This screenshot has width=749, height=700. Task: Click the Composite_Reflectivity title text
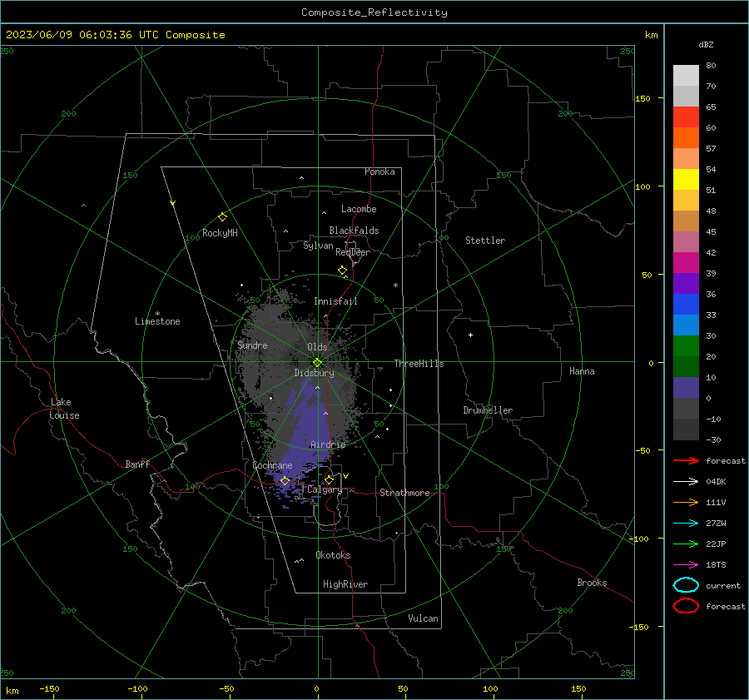[x=374, y=12]
